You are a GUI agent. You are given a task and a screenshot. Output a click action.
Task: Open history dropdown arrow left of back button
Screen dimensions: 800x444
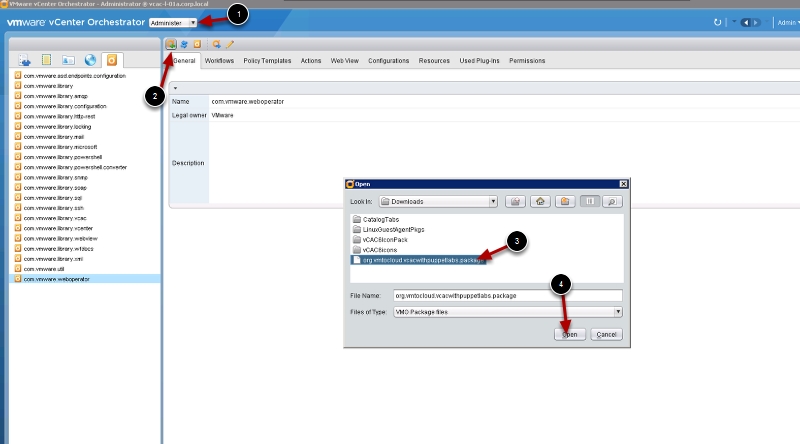pyautogui.click(x=734, y=22)
